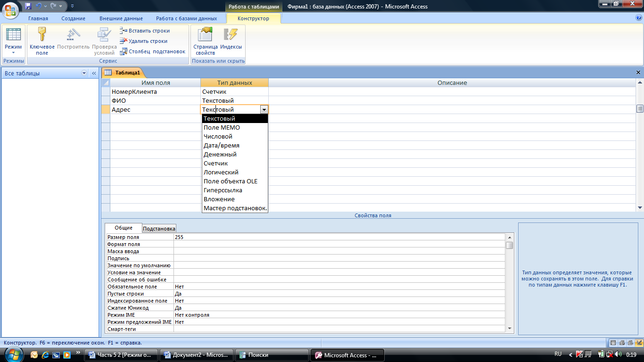
Task: Choose Текстовый from the data type list
Action: click(235, 118)
